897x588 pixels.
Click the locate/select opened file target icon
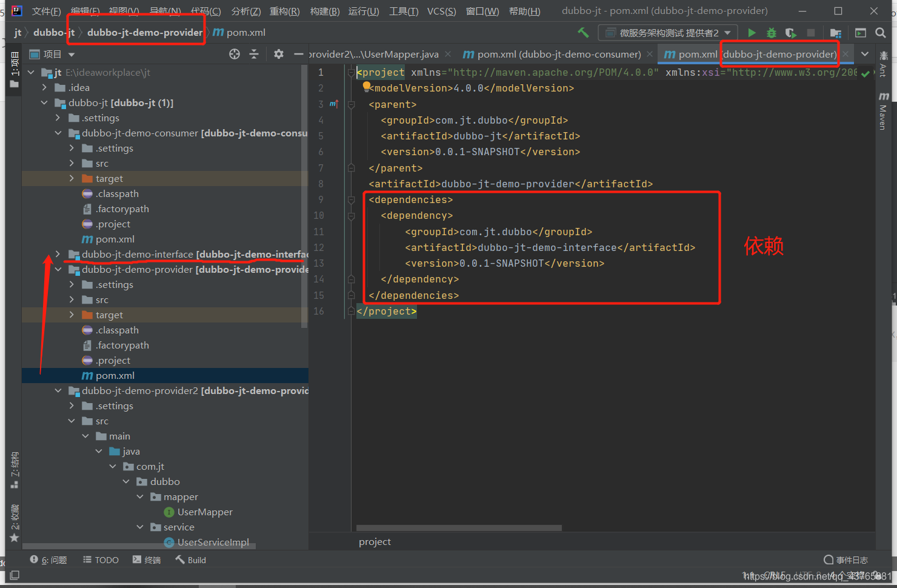tap(235, 54)
